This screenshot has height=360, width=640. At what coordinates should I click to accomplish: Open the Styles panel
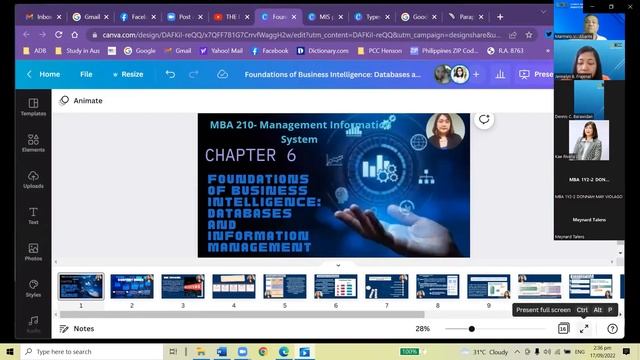(33, 288)
